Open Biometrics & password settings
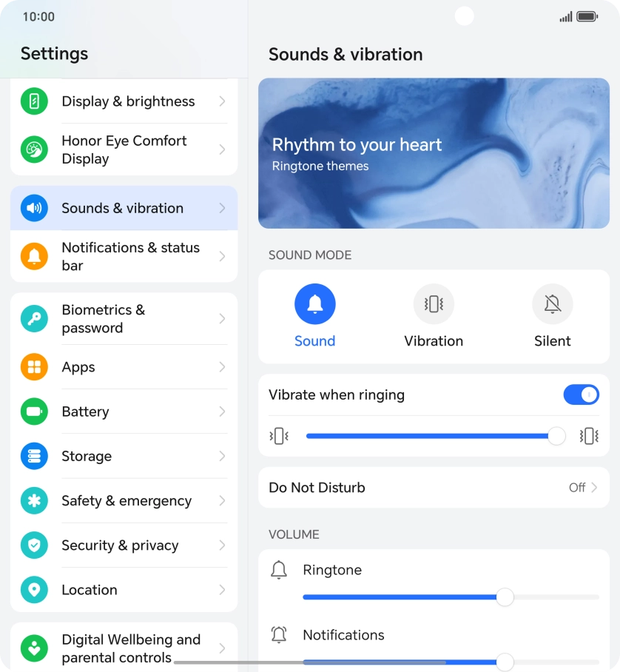 pyautogui.click(x=124, y=319)
